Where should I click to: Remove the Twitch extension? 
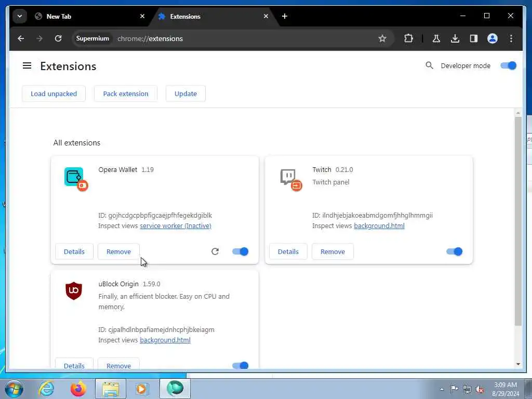click(332, 251)
